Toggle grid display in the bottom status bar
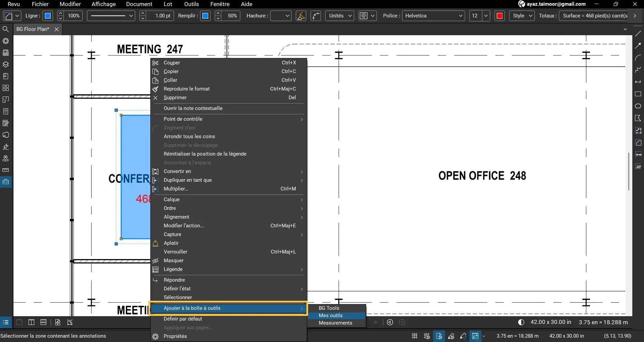 click(414, 336)
